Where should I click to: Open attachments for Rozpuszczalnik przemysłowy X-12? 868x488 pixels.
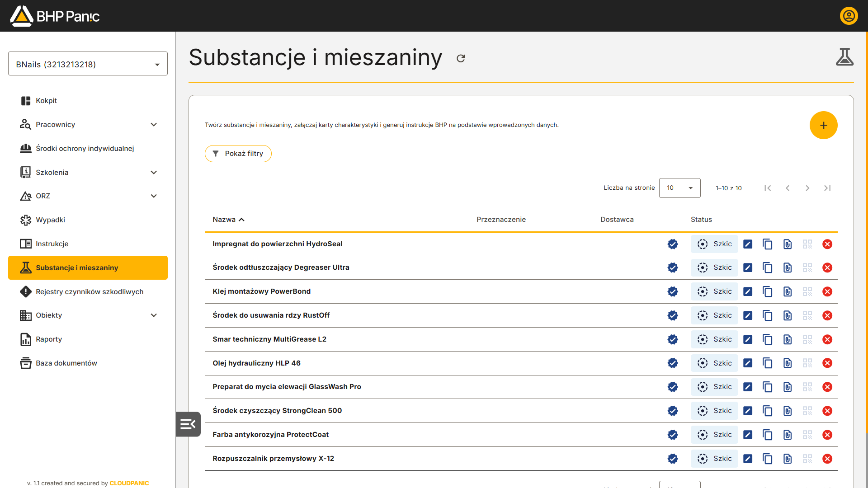coord(788,459)
